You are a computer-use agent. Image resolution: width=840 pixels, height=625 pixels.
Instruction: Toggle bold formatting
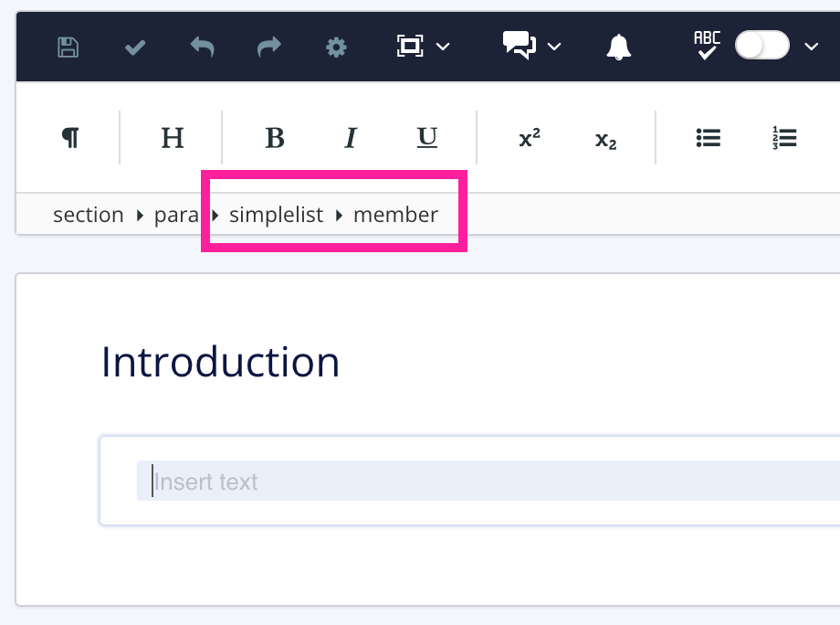(x=275, y=137)
